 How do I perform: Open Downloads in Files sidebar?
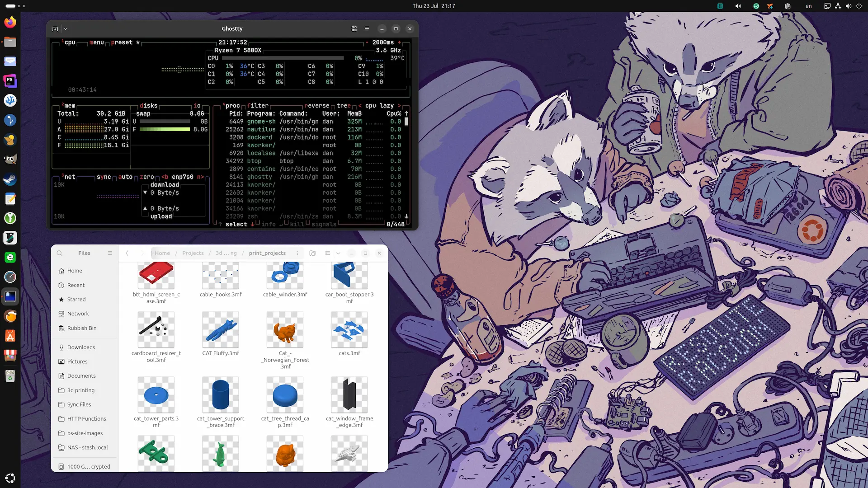click(x=85, y=347)
